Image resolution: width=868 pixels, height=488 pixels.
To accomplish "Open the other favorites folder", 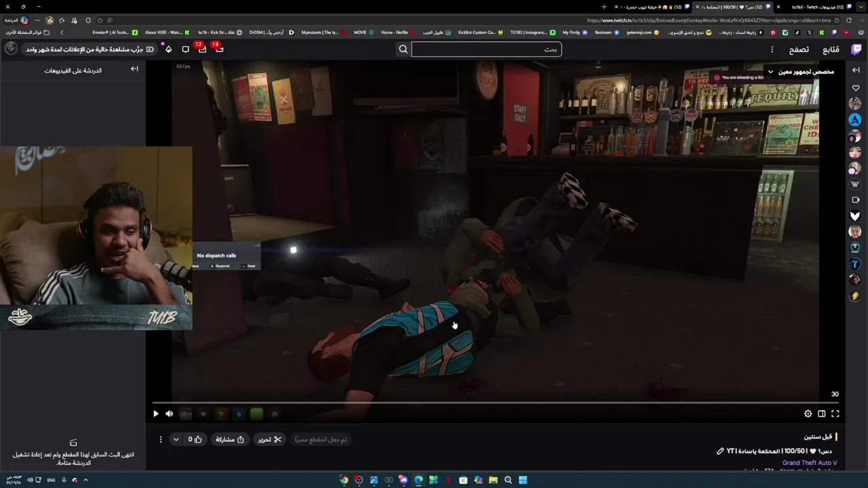I will click(x=28, y=33).
